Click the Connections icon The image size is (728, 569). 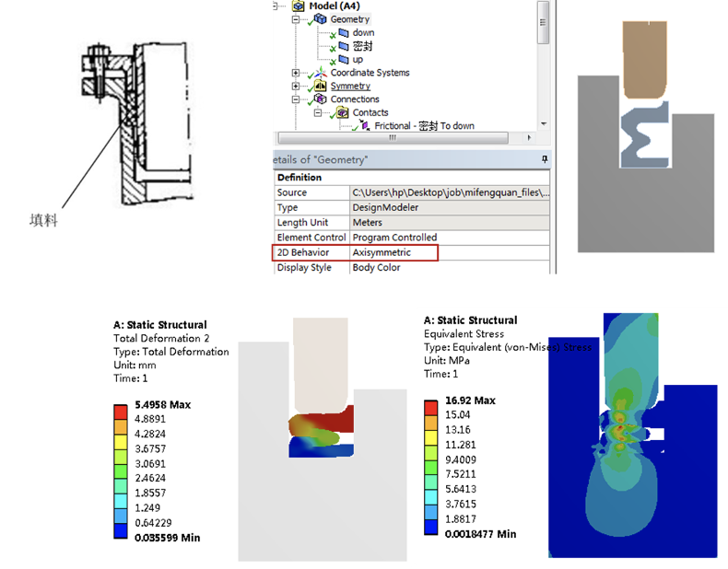(x=321, y=99)
